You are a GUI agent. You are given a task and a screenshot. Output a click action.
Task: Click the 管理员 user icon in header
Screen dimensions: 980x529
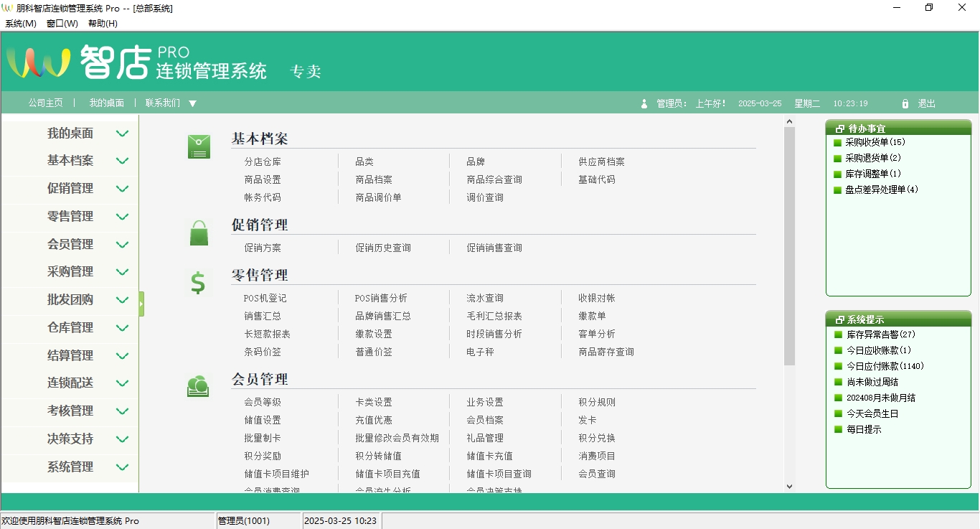644,103
